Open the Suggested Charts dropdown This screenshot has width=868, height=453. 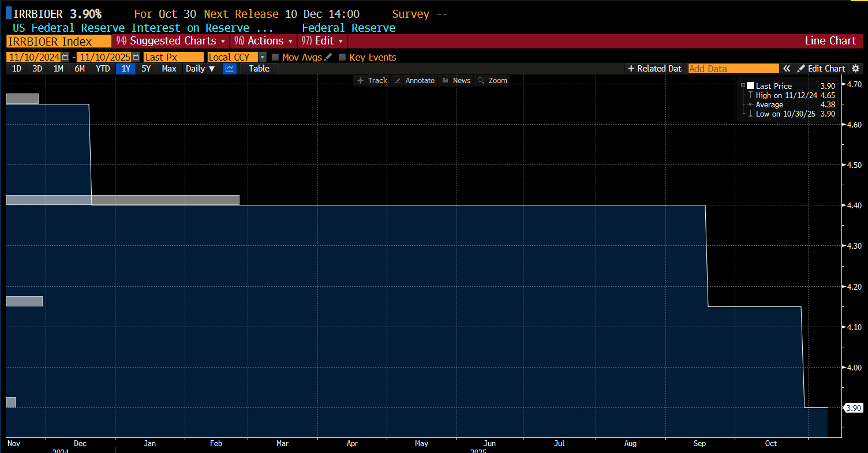171,41
